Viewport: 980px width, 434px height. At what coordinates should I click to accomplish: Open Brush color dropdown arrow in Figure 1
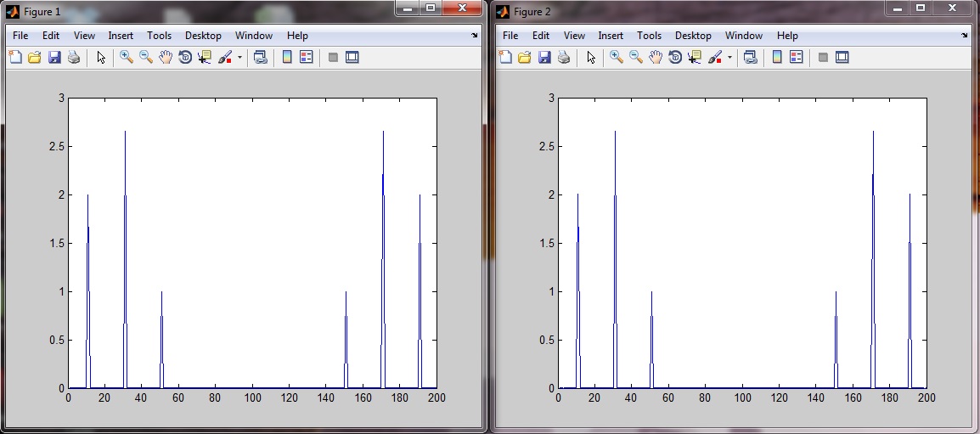tap(239, 58)
